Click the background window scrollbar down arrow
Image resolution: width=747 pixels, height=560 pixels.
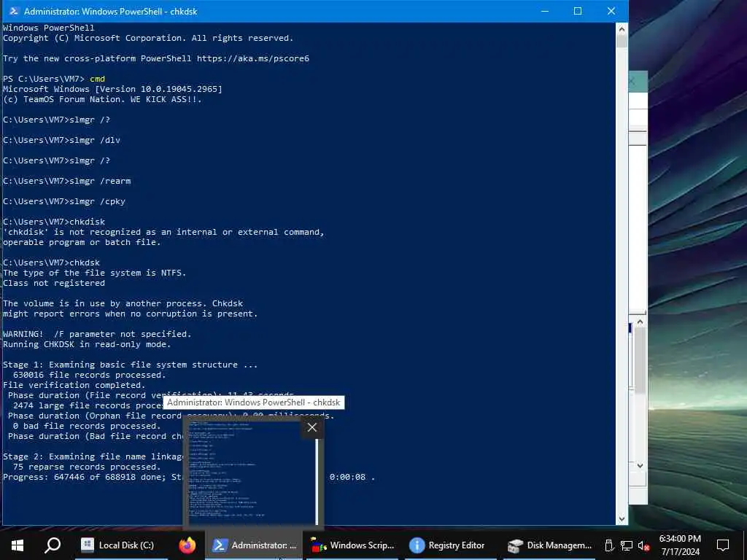tap(640, 465)
